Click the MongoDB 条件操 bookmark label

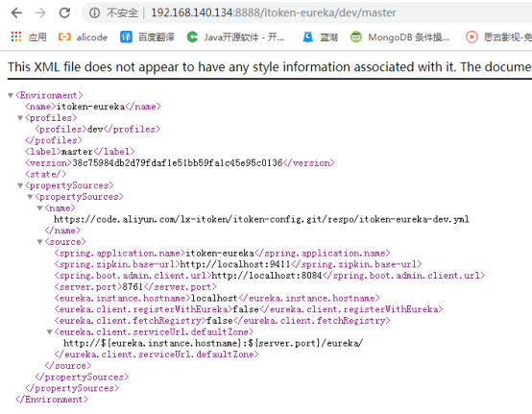(x=409, y=37)
